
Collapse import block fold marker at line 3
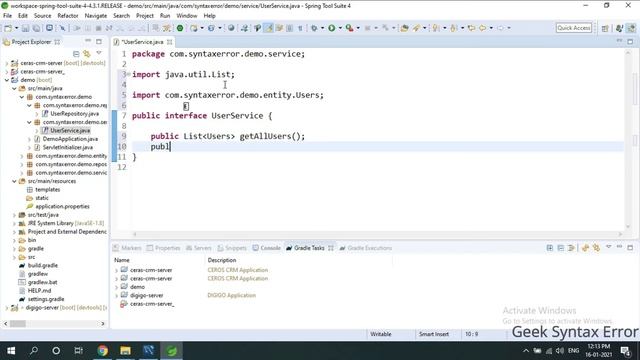point(129,74)
